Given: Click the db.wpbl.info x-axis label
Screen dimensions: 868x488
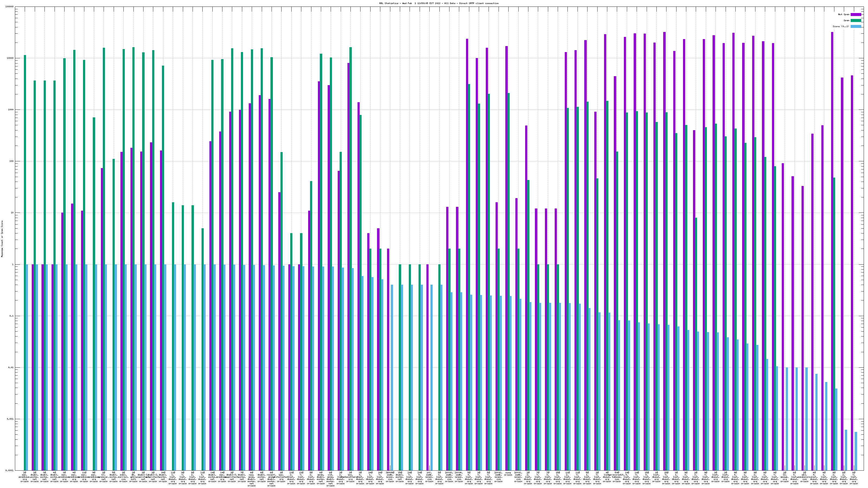Looking at the screenshot, I should [x=133, y=477].
